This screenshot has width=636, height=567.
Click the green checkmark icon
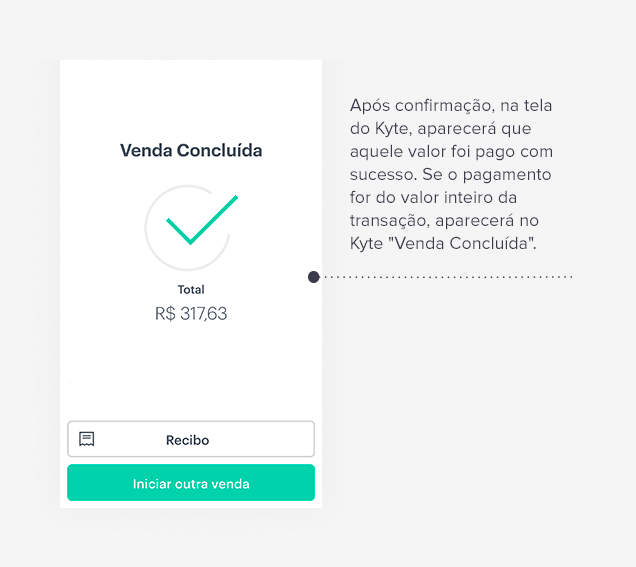[x=202, y=220]
